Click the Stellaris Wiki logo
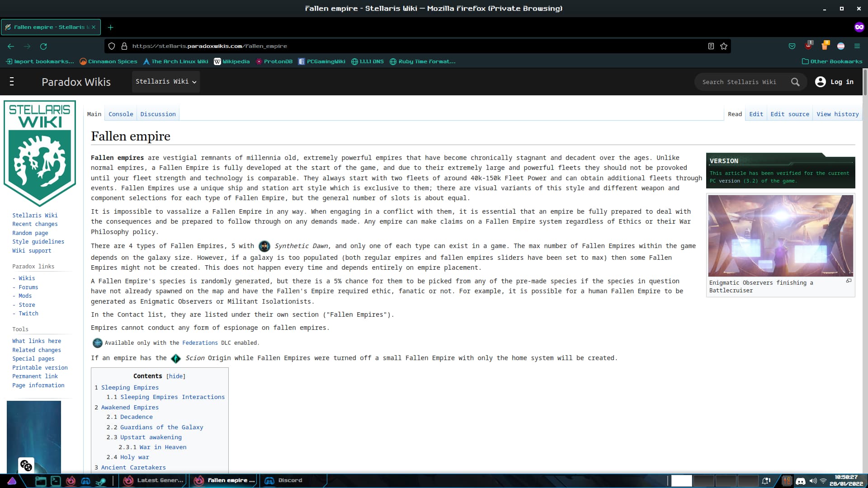This screenshot has height=488, width=868. (40, 153)
